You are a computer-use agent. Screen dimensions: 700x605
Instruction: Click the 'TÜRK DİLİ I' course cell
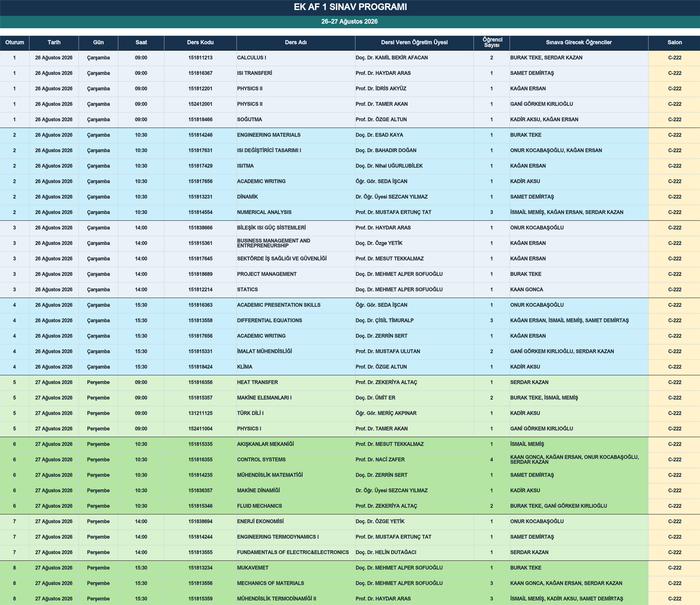[x=296, y=413]
